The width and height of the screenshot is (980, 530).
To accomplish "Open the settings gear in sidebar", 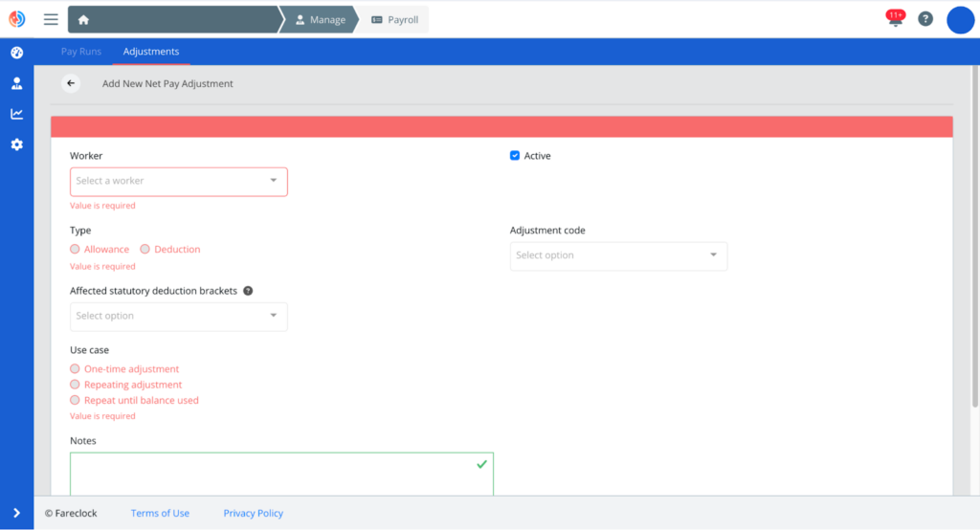I will [17, 144].
